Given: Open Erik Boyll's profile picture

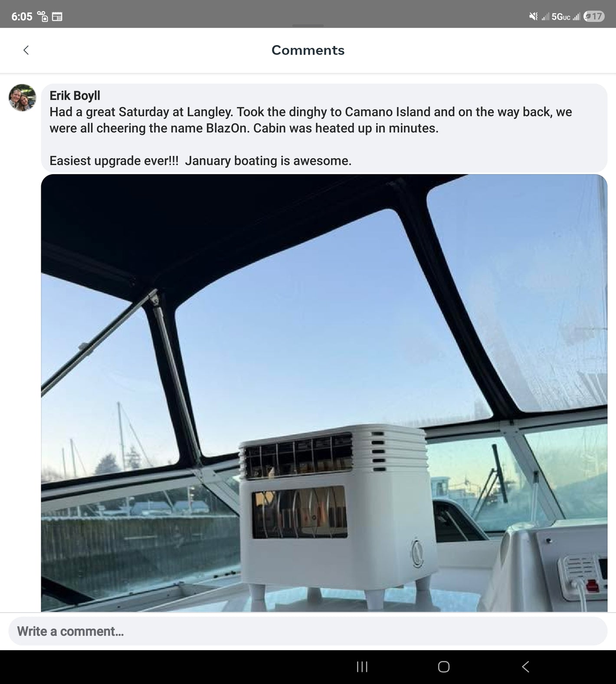Looking at the screenshot, I should click(22, 98).
